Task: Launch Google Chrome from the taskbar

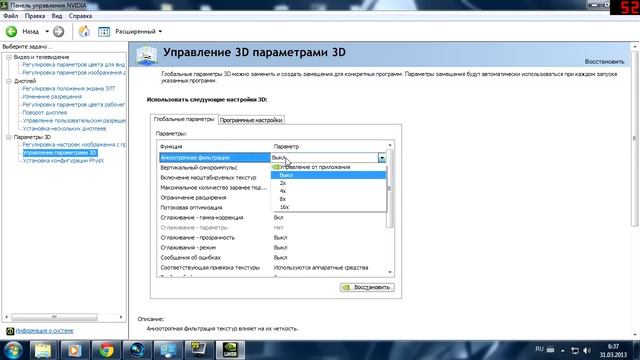Action: 107,350
